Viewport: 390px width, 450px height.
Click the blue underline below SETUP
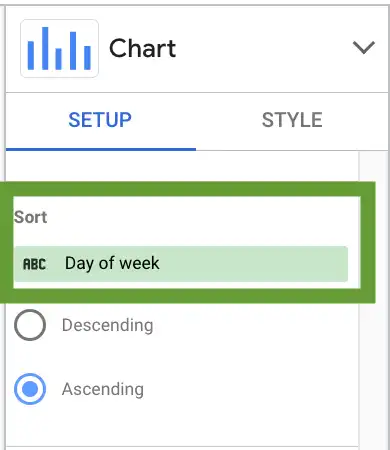[101, 149]
